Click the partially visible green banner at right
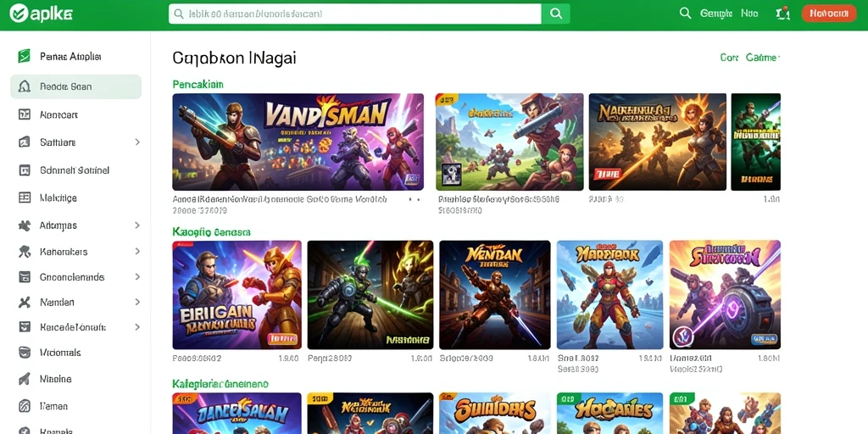868x434 pixels. (755, 142)
